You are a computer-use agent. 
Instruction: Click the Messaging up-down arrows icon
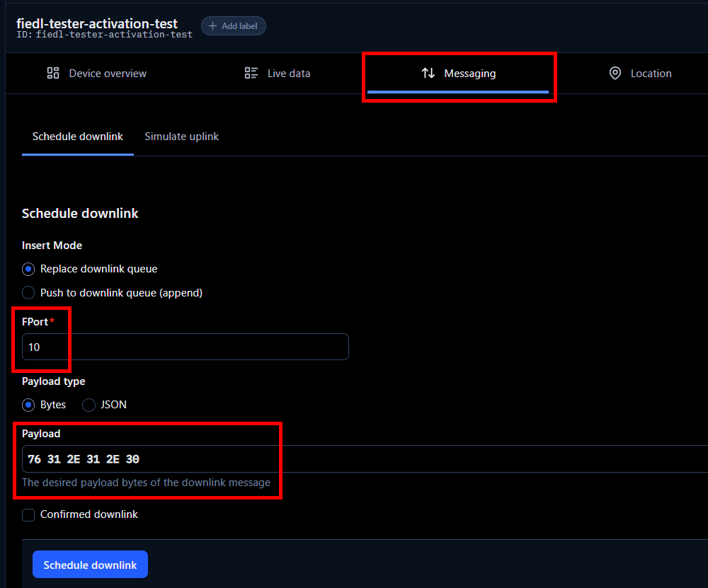[x=428, y=74]
